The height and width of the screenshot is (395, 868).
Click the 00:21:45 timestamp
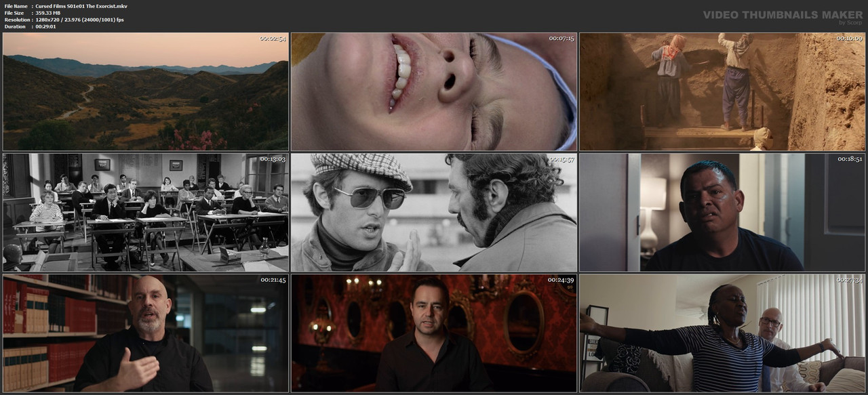[273, 280]
